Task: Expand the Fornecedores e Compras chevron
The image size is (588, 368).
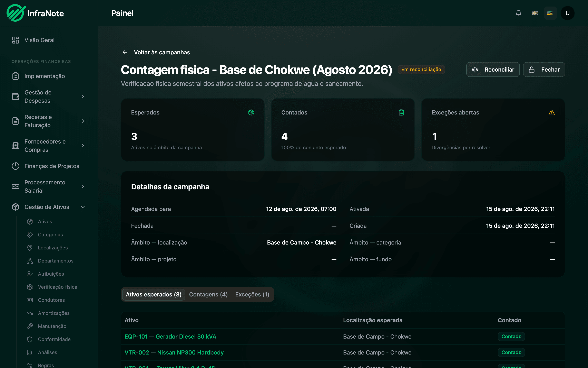Action: (83, 146)
